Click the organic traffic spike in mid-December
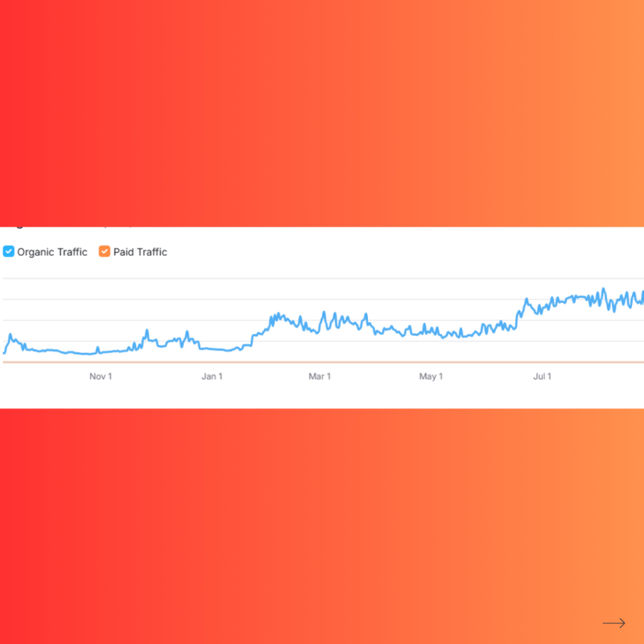The width and height of the screenshot is (644, 644). (186, 332)
